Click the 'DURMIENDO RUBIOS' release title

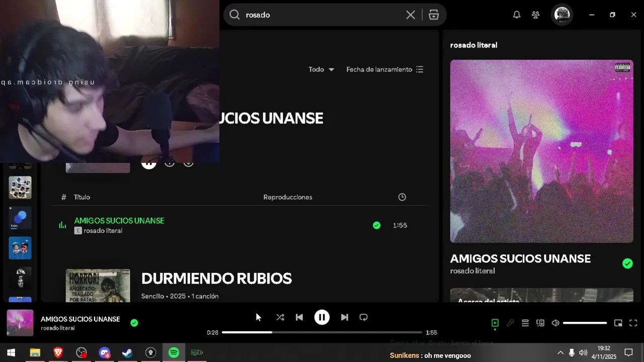pos(216,278)
